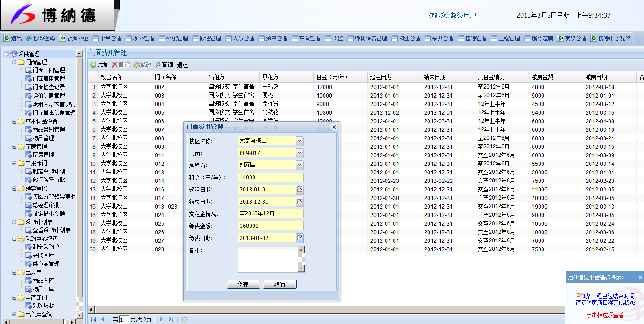Open the calendar picker for 起租日期
The image size is (644, 324).
click(300, 189)
